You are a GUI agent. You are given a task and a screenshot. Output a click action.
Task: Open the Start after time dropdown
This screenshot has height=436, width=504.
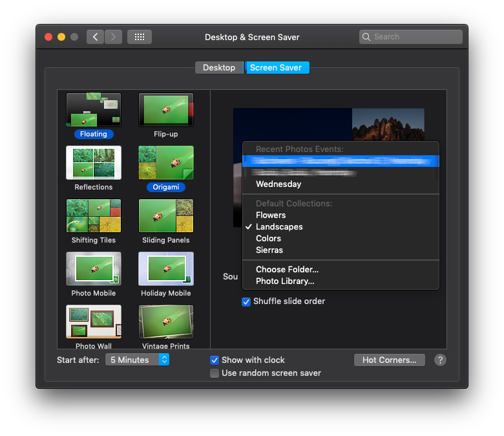pos(137,360)
